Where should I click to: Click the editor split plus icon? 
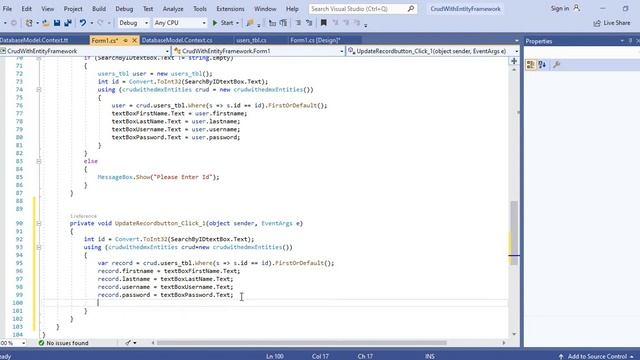514,61
